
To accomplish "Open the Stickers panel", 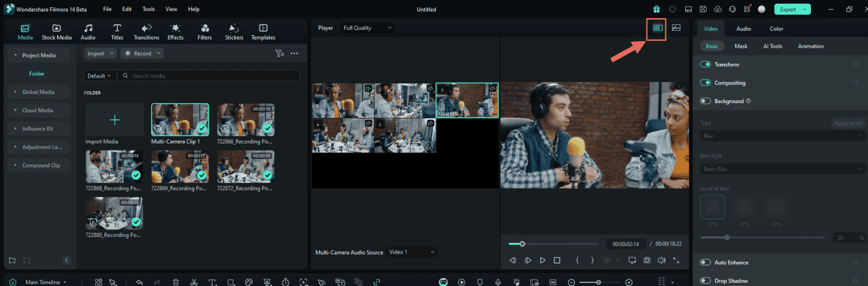I will [x=234, y=32].
